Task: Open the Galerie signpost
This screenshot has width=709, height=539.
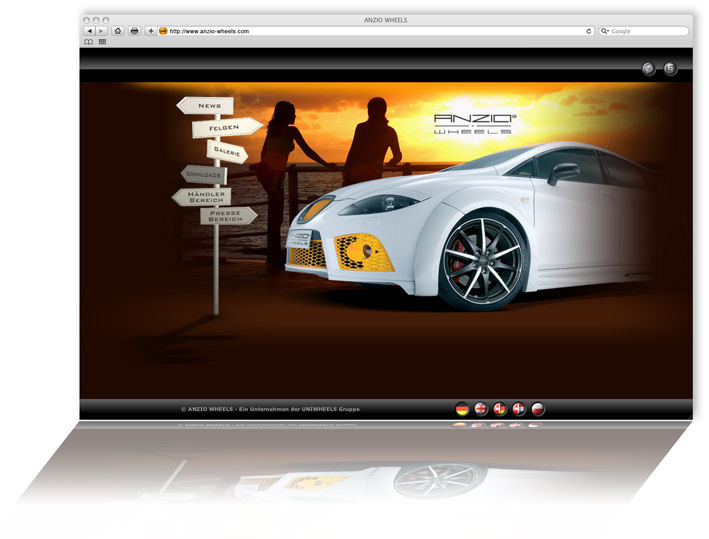Action: point(227,151)
